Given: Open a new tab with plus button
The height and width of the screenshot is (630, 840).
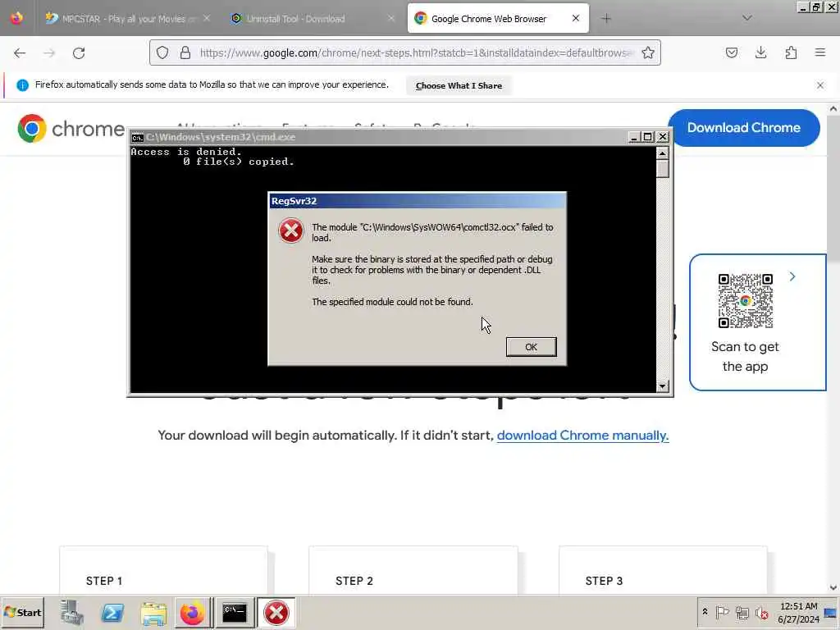Looking at the screenshot, I should pos(606,19).
